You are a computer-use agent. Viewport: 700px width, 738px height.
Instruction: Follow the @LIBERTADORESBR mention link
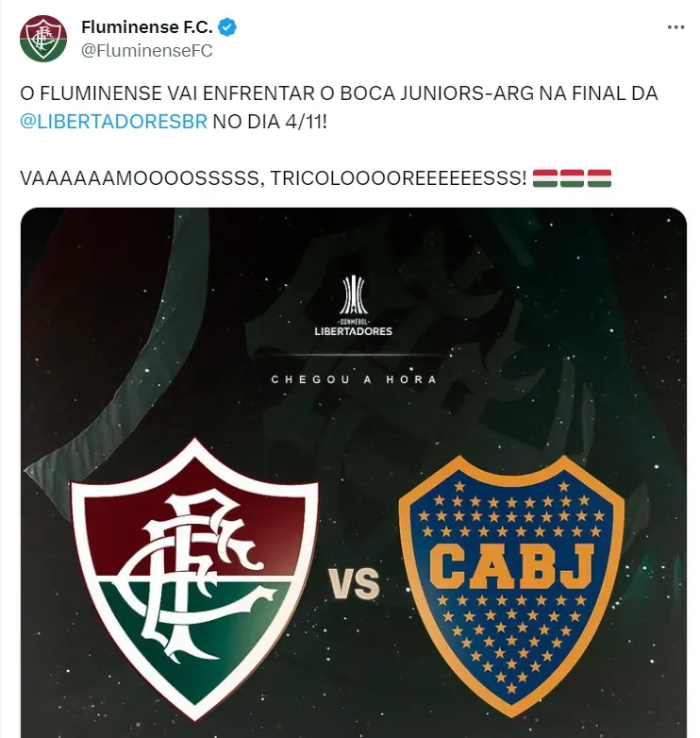click(x=113, y=122)
